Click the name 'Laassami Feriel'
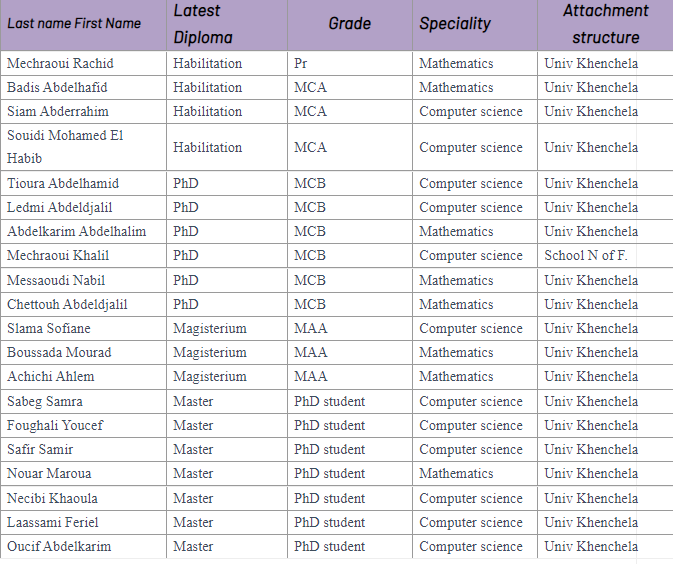 point(53,522)
